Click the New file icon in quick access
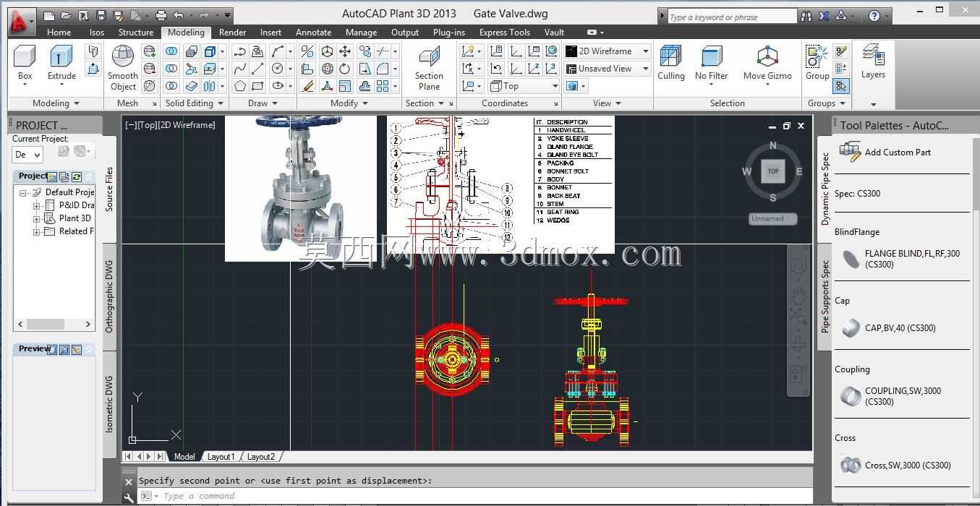Viewport: 980px width, 506px height. (x=49, y=15)
